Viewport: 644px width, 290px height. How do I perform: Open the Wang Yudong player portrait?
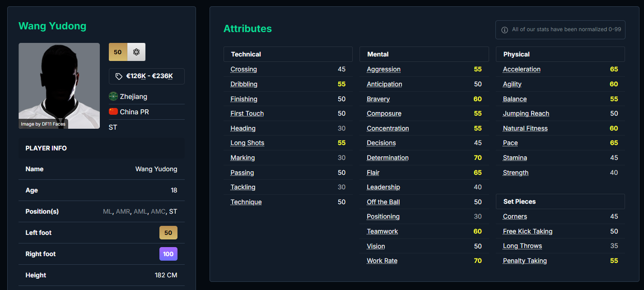pos(59,86)
